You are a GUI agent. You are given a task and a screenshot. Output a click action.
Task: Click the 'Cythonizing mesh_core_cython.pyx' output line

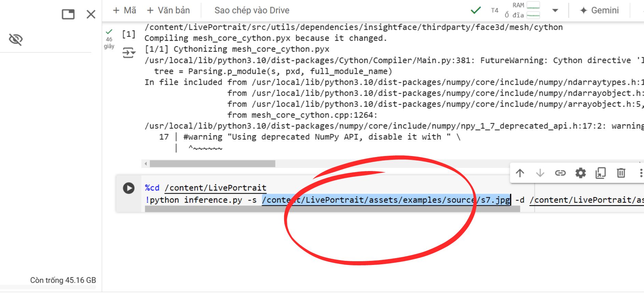click(237, 49)
